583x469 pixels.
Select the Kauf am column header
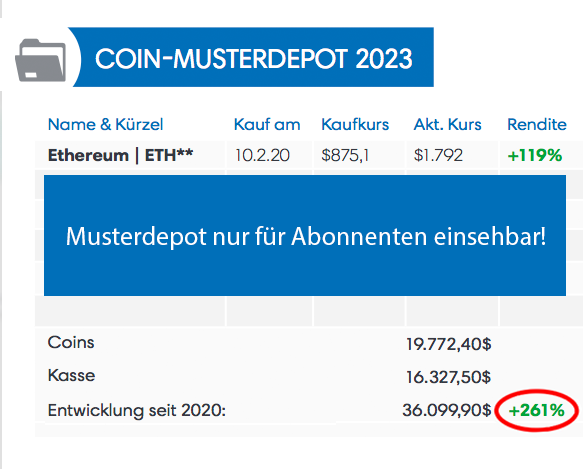click(267, 124)
